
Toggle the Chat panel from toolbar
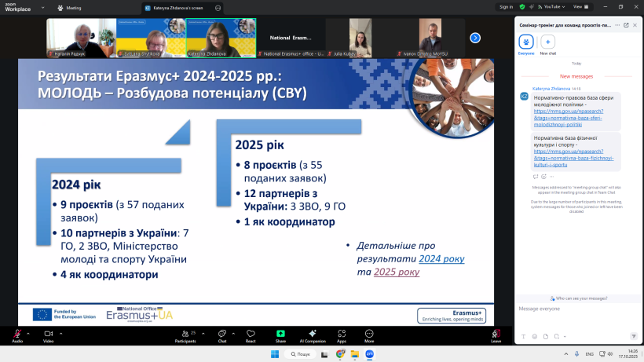click(221, 335)
